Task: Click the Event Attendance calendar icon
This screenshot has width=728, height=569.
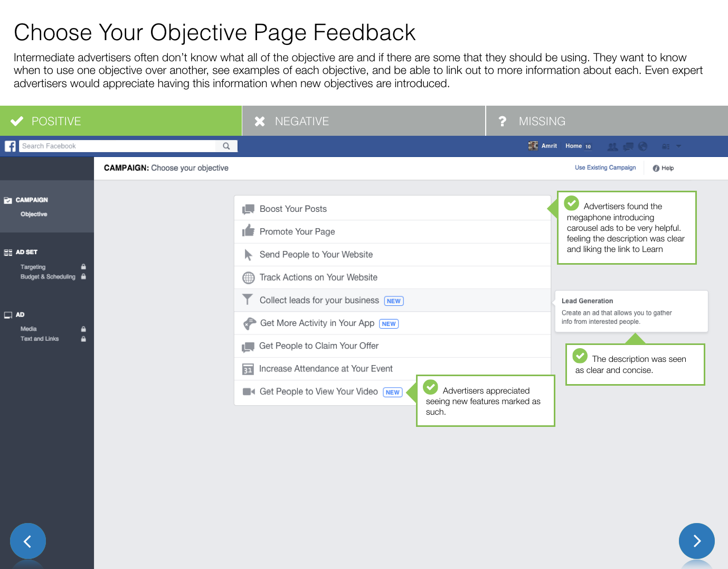Action: point(248,369)
